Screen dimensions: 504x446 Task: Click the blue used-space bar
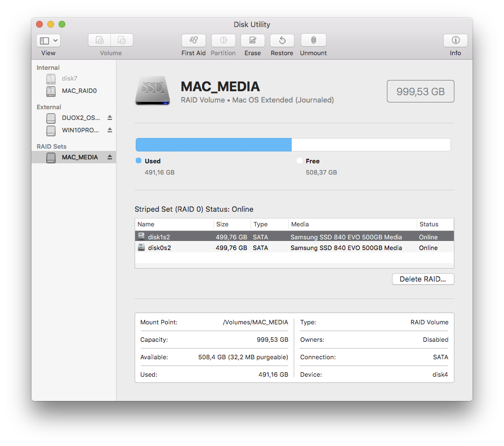tap(214, 145)
